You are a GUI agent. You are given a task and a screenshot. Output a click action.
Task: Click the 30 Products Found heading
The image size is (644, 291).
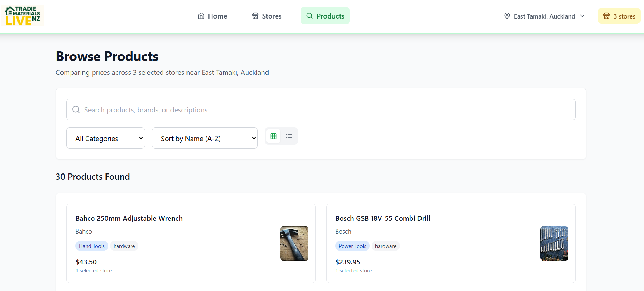point(93,177)
